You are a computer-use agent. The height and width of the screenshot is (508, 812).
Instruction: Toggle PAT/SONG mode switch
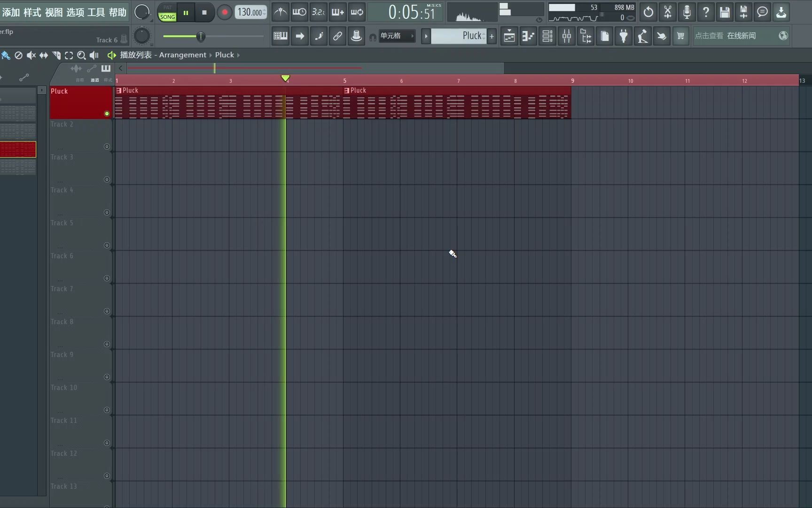coord(167,12)
